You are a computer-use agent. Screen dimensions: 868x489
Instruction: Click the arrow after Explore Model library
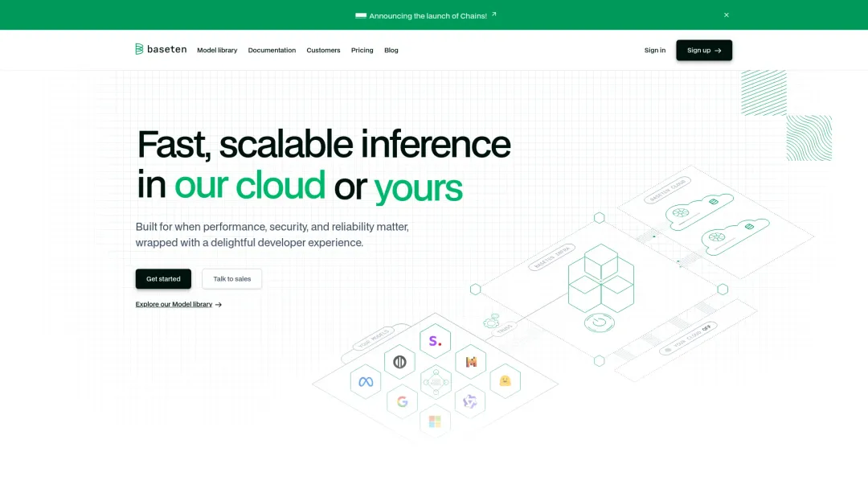[219, 305]
